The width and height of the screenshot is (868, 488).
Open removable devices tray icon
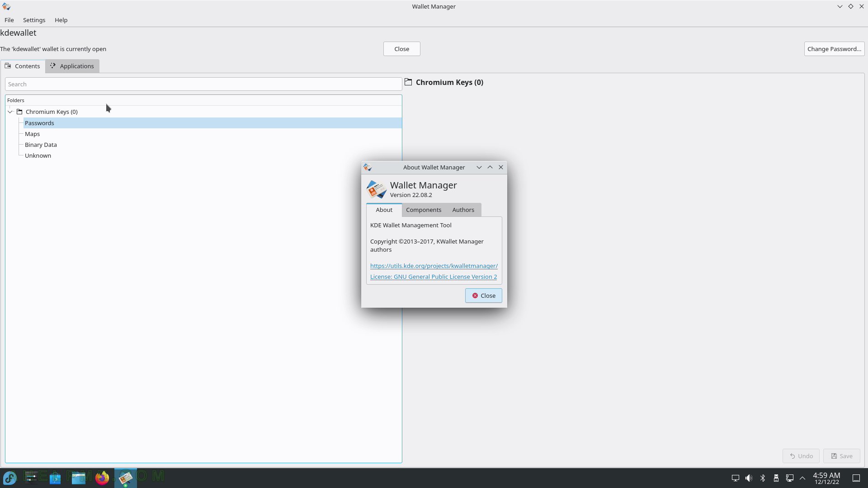(776, 478)
